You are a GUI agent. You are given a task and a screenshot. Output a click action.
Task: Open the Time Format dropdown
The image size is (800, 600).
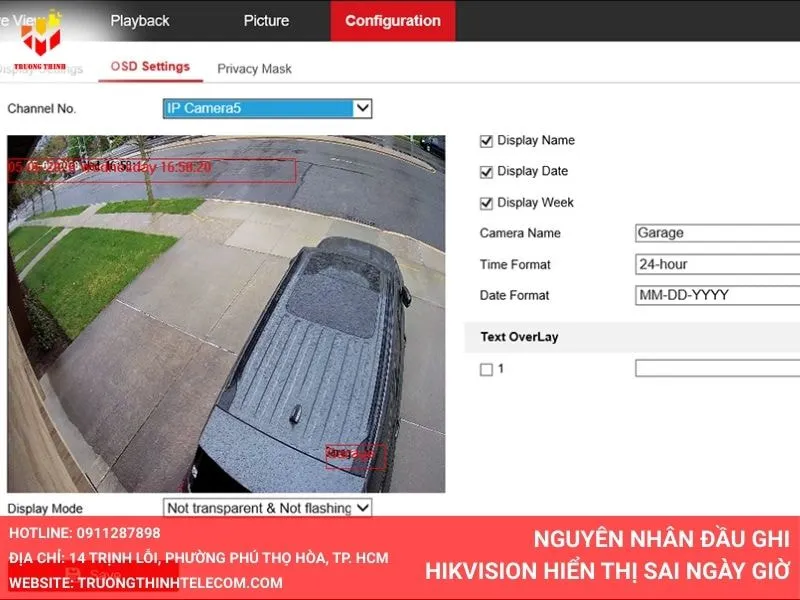tap(715, 264)
